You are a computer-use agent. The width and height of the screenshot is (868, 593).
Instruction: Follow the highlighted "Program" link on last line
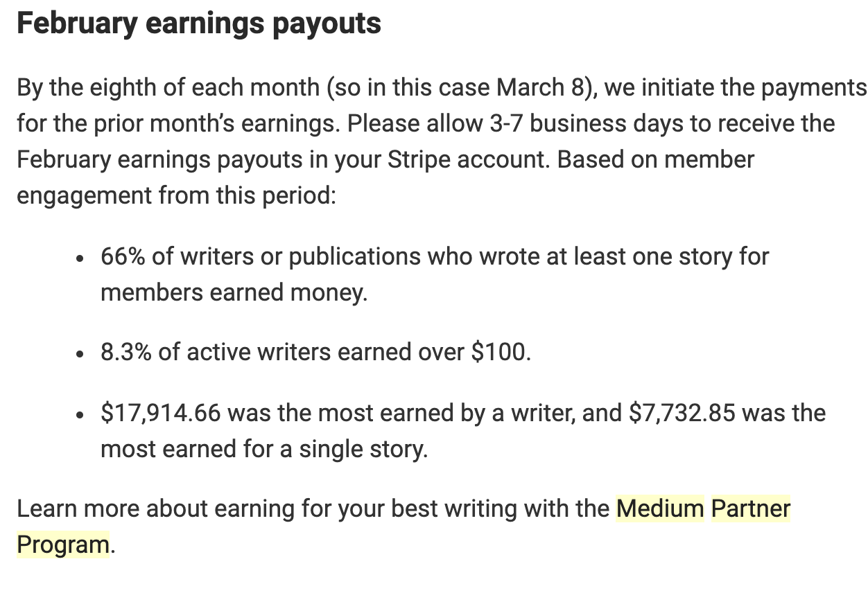click(63, 545)
